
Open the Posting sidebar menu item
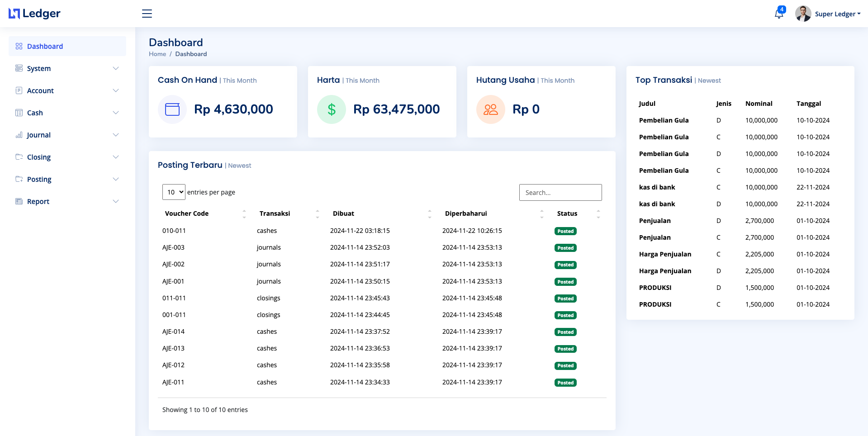pyautogui.click(x=40, y=179)
